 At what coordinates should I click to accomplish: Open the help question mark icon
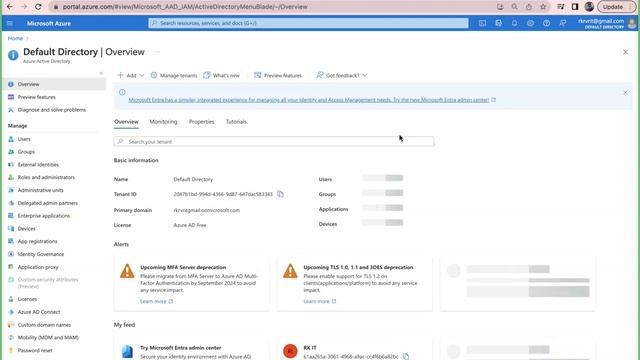point(546,23)
